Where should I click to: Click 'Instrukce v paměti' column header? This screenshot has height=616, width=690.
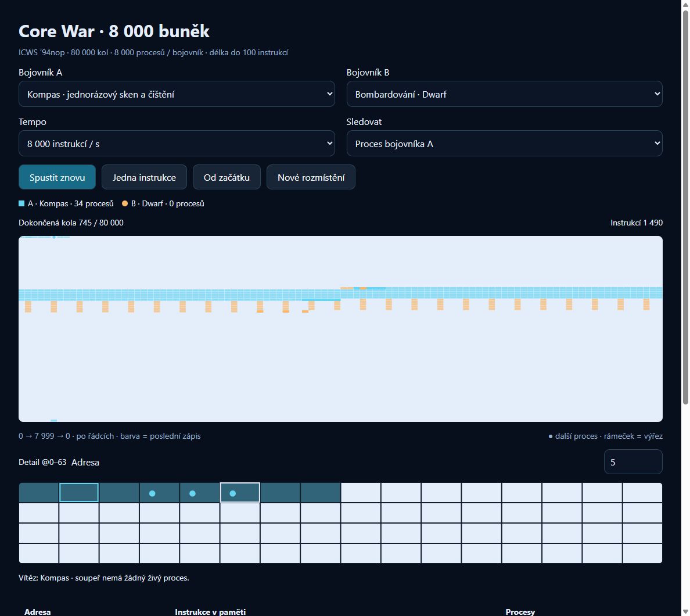[210, 611]
